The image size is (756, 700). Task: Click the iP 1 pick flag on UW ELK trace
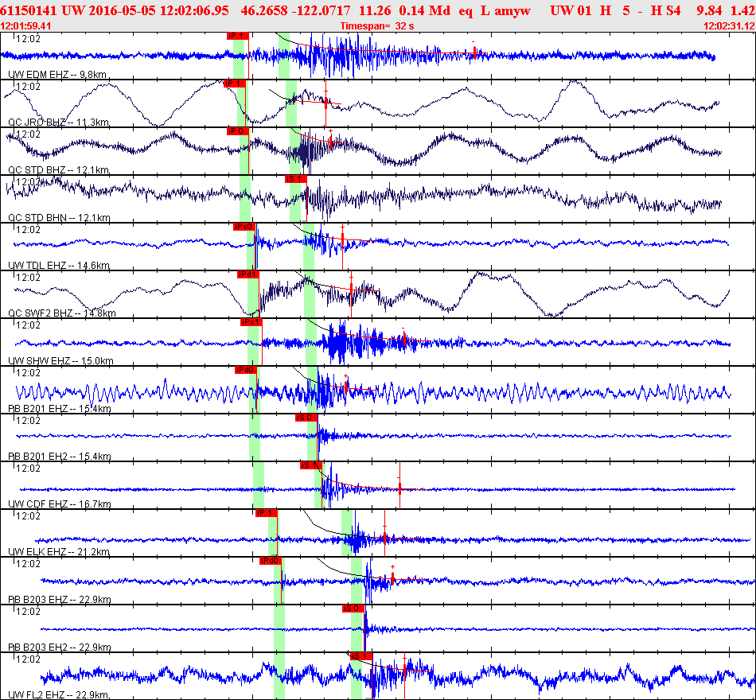click(267, 513)
